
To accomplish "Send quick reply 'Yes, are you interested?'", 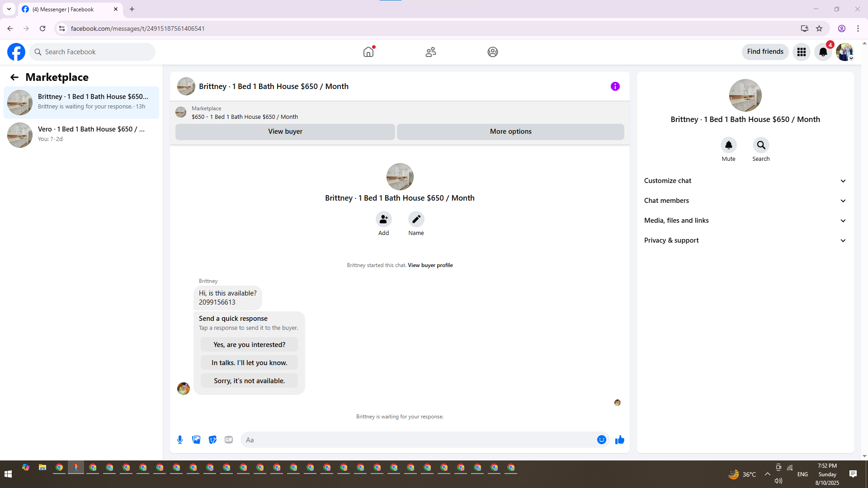I will coord(249,345).
